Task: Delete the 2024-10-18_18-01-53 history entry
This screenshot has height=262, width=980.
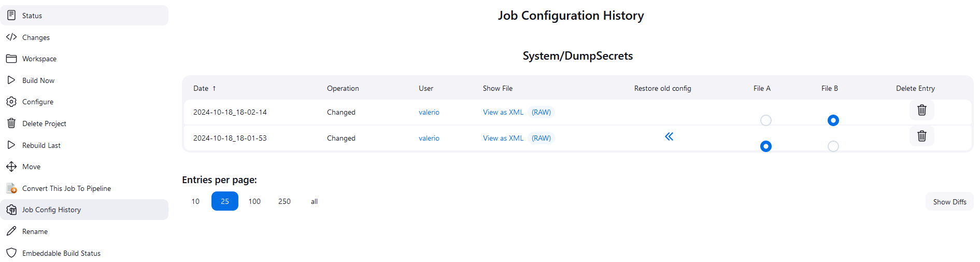Action: [x=922, y=136]
